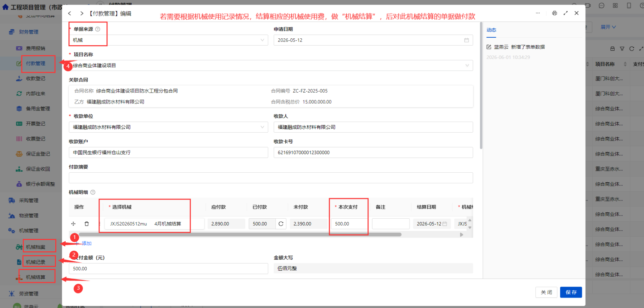Expand the 项目名称 dropdown
This screenshot has width=644, height=308.
[271, 66]
